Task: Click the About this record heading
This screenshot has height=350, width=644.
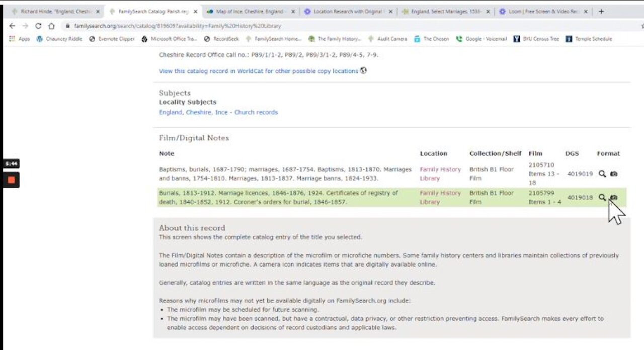Action: pyautogui.click(x=192, y=228)
